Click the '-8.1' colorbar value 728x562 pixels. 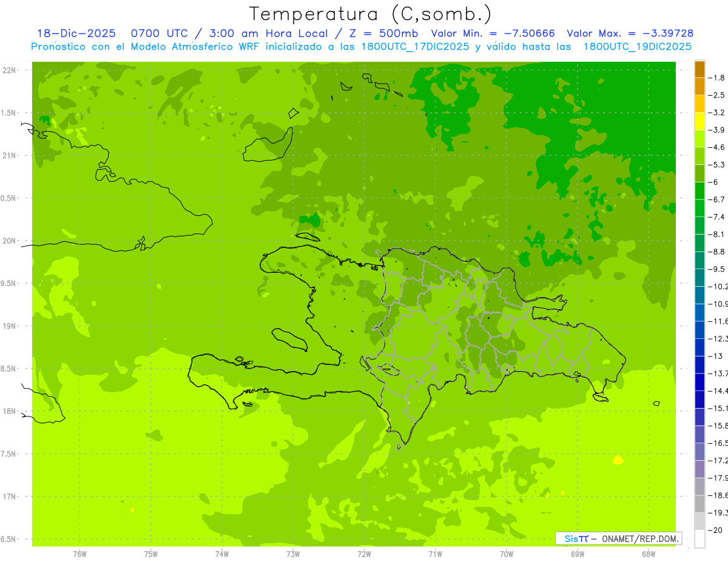[x=716, y=234]
